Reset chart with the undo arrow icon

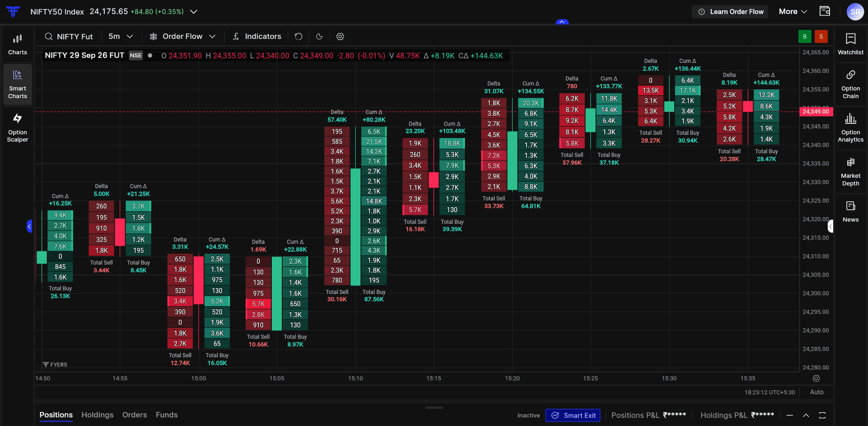(x=299, y=37)
